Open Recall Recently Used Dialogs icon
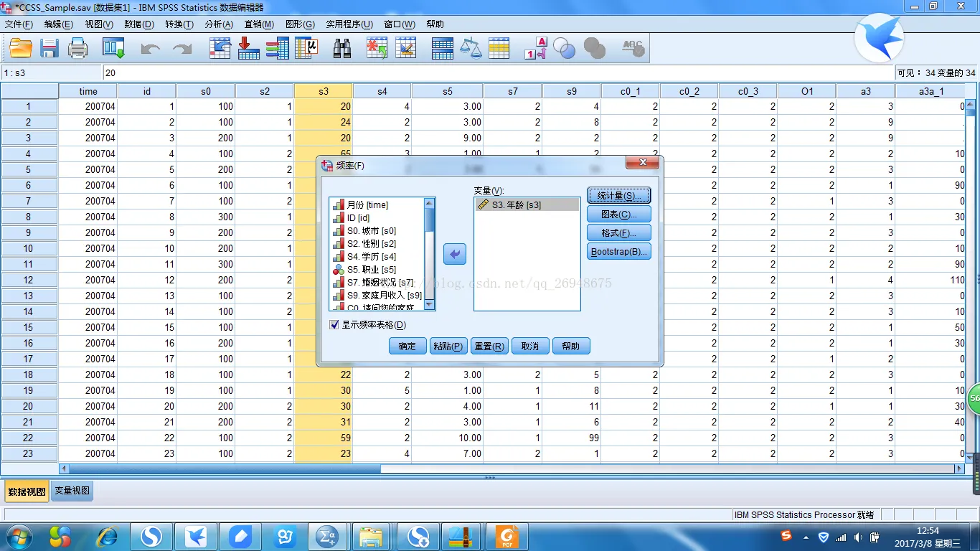Screen dimensions: 980x551 pyautogui.click(x=113, y=48)
